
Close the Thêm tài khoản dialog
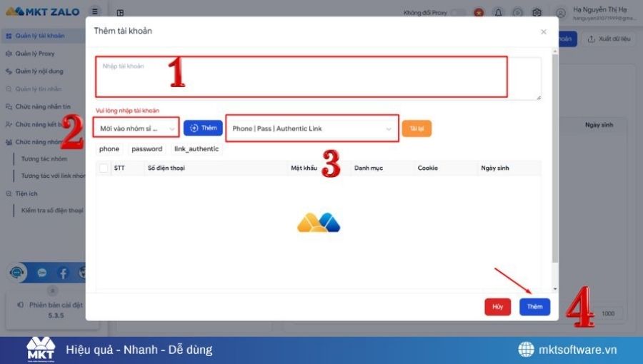click(544, 31)
